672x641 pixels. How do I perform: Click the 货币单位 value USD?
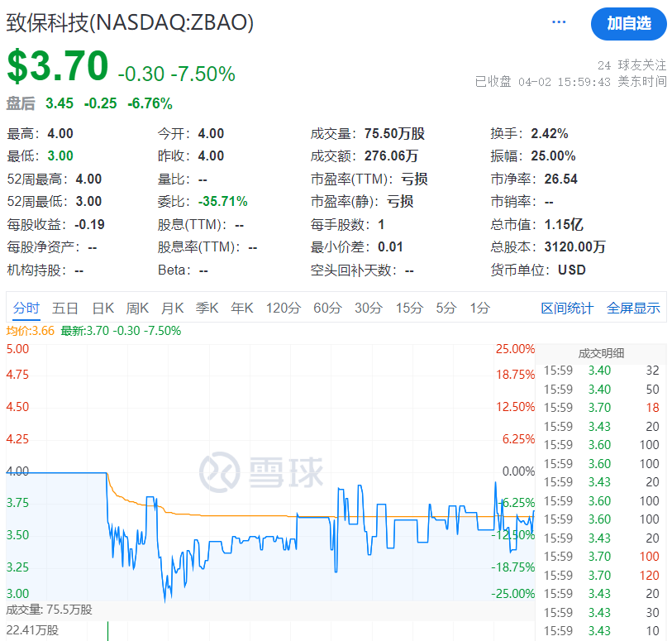click(572, 270)
